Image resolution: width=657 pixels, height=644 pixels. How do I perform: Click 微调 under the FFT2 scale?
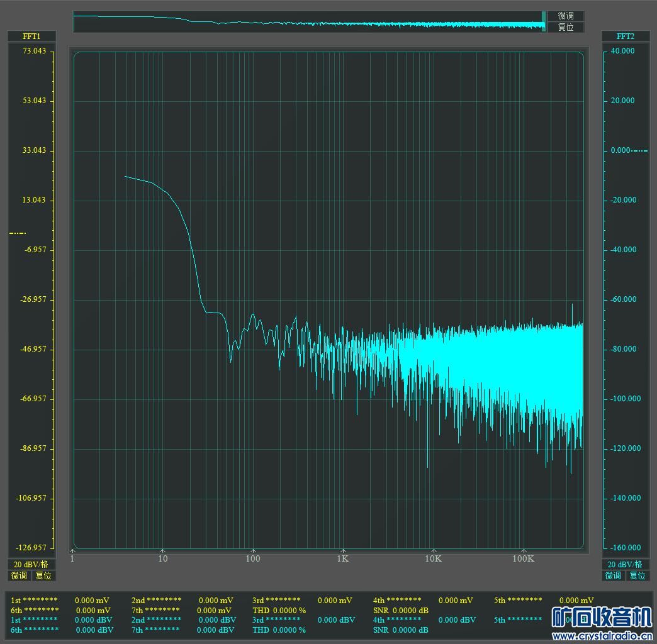point(613,575)
